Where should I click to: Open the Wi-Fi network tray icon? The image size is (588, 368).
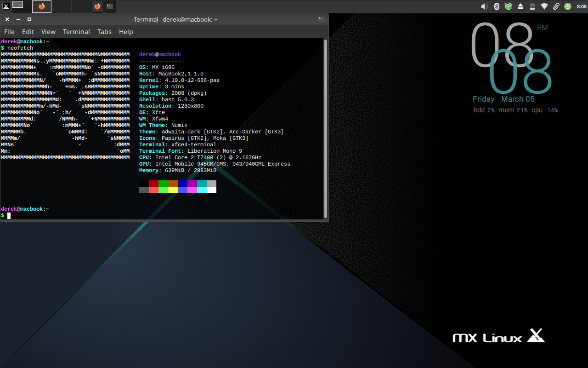click(x=544, y=6)
